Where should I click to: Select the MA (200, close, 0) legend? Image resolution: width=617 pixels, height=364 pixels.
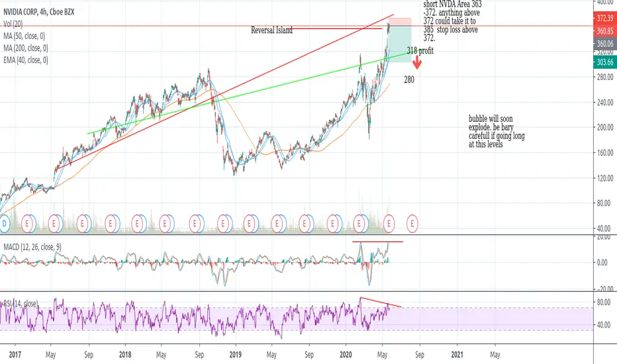26,48
